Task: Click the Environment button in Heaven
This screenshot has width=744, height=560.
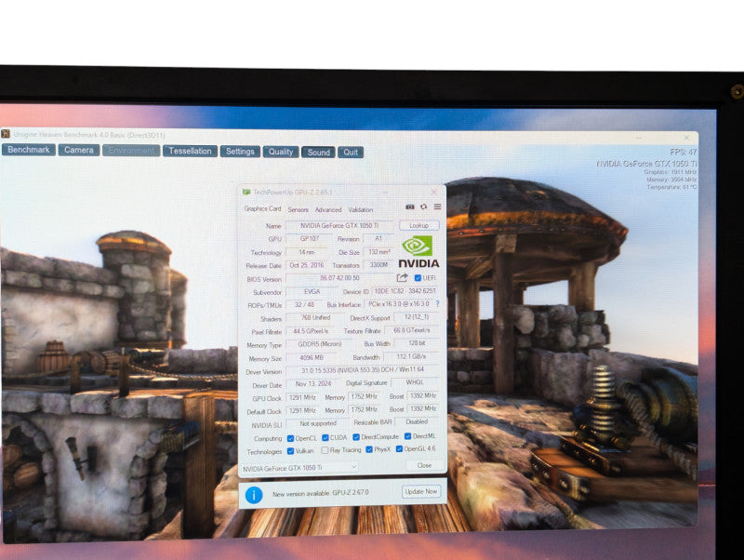Action: pyautogui.click(x=131, y=151)
